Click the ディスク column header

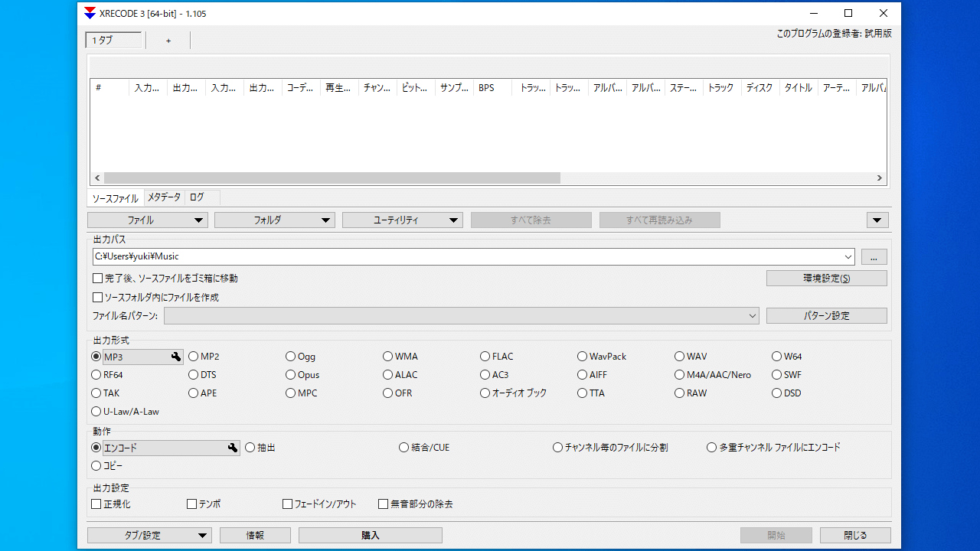[760, 88]
